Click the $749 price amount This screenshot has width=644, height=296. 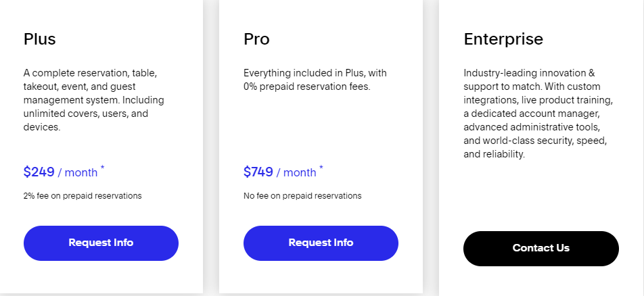(258, 172)
